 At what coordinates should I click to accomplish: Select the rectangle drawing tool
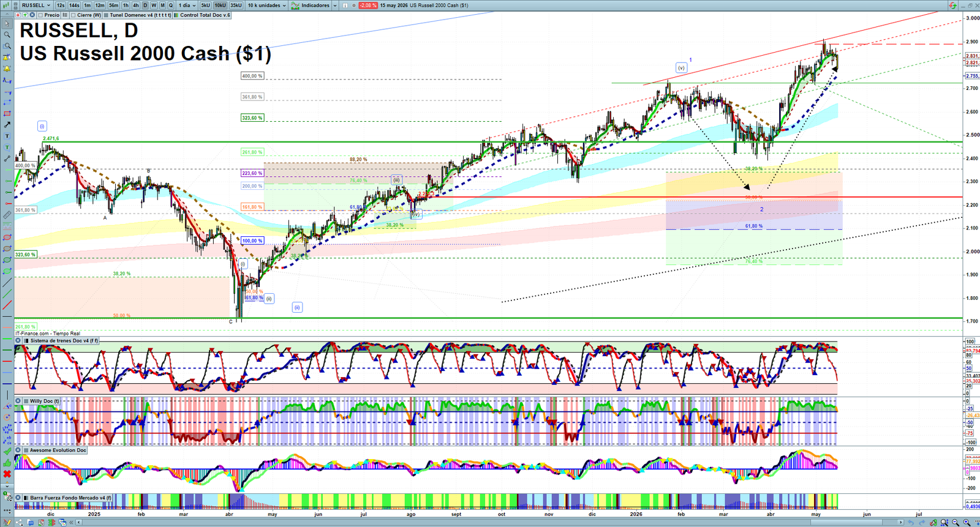click(7, 114)
